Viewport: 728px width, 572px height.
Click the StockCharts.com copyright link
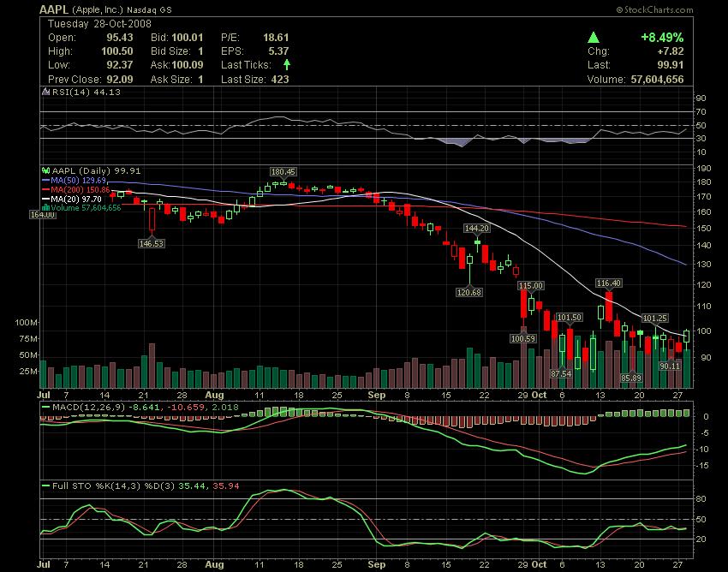[x=654, y=9]
